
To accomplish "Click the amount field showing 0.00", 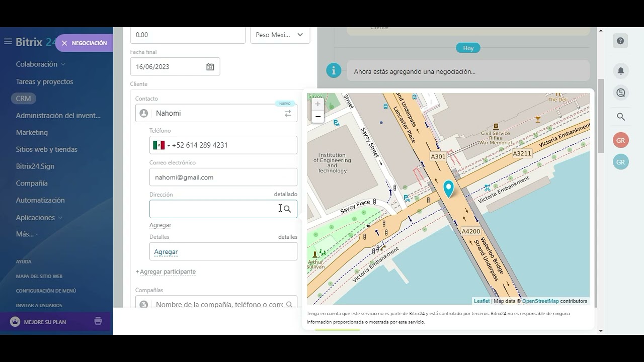I will click(188, 35).
